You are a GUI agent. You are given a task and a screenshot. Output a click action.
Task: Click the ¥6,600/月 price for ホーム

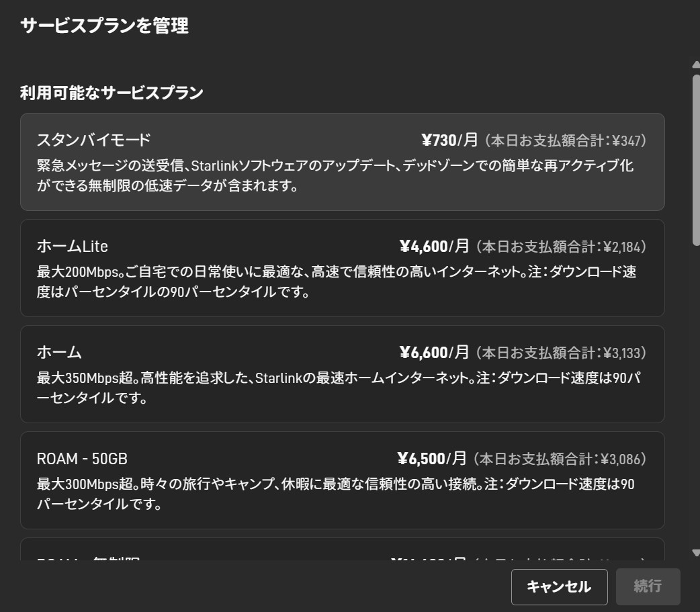[435, 353]
